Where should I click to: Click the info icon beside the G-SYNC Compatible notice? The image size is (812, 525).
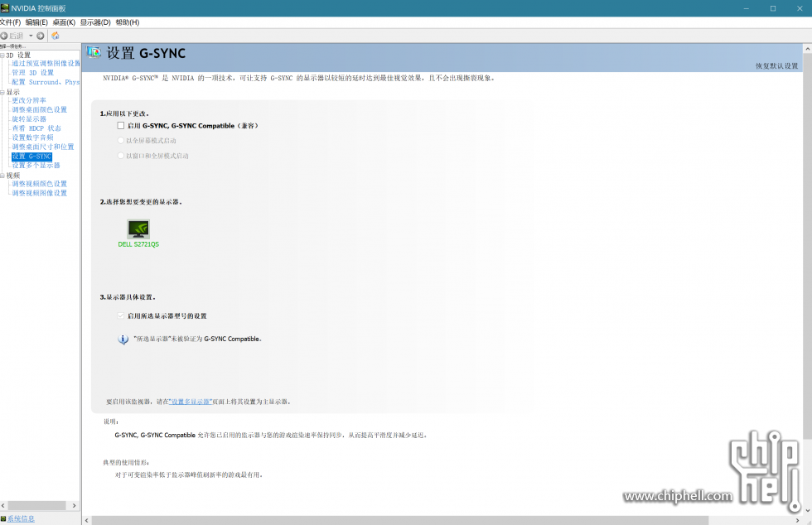(123, 340)
